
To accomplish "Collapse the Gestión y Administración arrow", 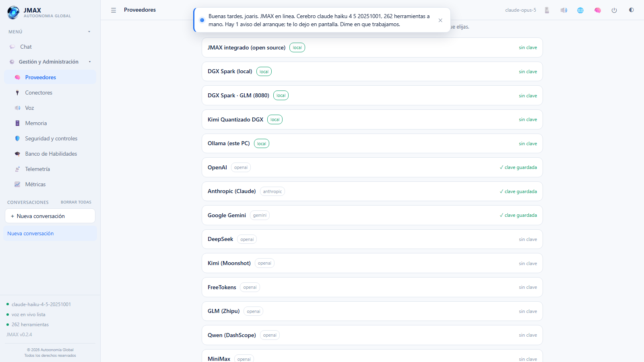I will [x=90, y=62].
